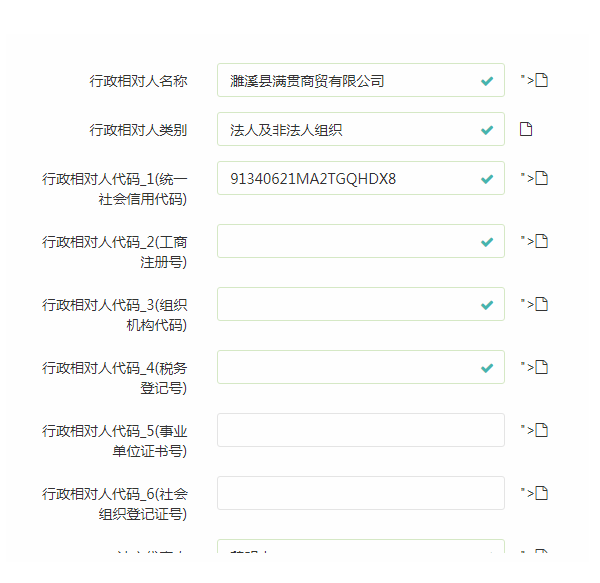The image size is (600, 583).
Task: Click the label 行政相对人代码_1(统一社会信用代码)
Action: coord(115,189)
